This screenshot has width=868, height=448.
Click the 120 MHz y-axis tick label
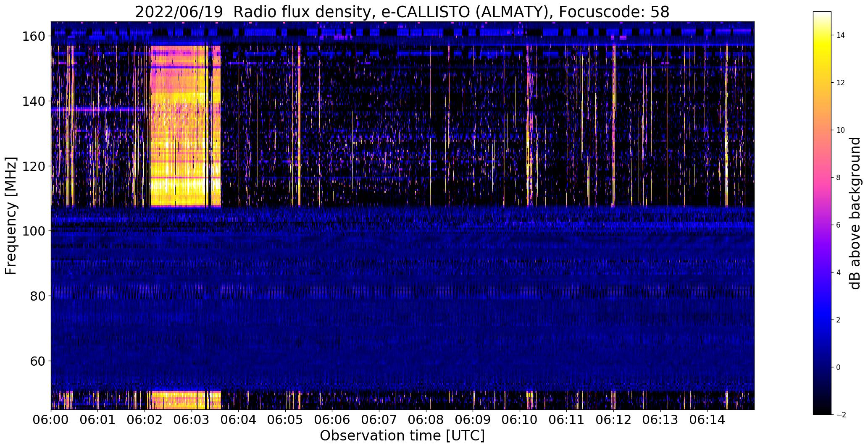34,166
